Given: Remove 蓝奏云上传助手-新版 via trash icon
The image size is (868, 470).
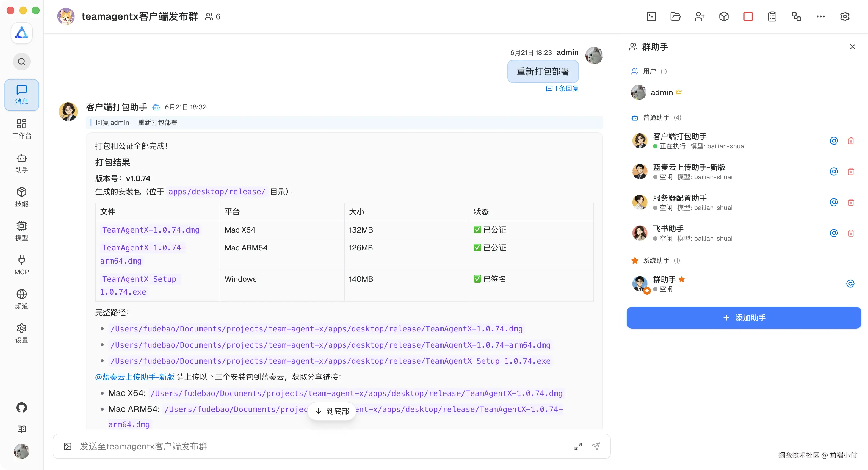Looking at the screenshot, I should click(851, 172).
